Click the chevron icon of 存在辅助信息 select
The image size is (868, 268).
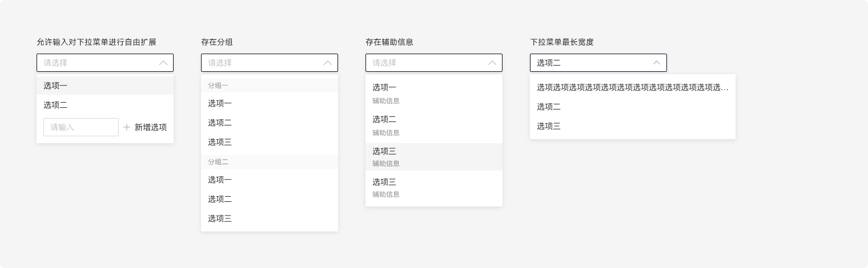pos(492,63)
